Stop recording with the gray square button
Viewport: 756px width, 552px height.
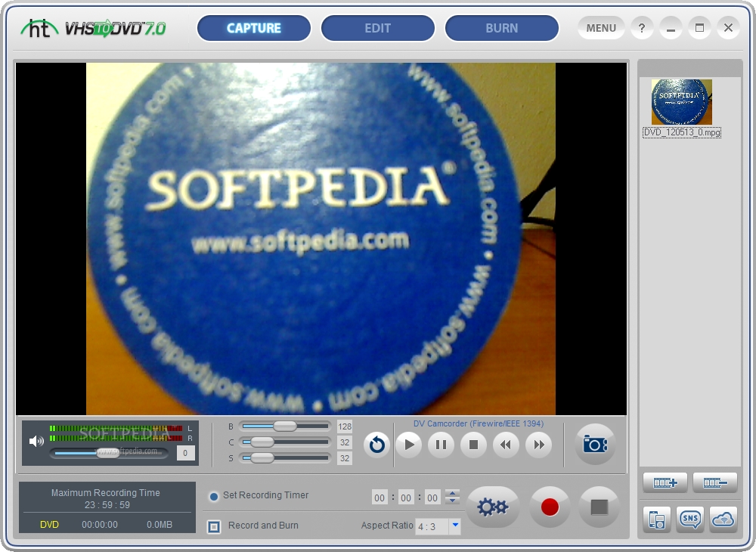pos(600,507)
